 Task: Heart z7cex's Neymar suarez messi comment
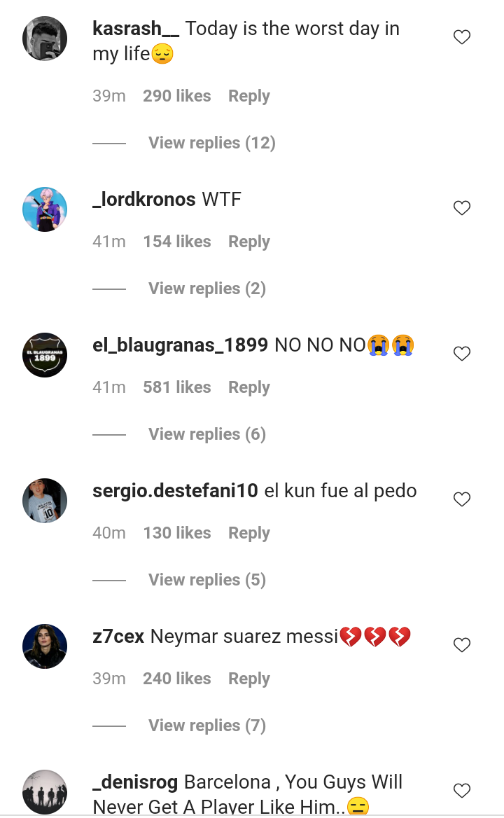pyautogui.click(x=461, y=645)
